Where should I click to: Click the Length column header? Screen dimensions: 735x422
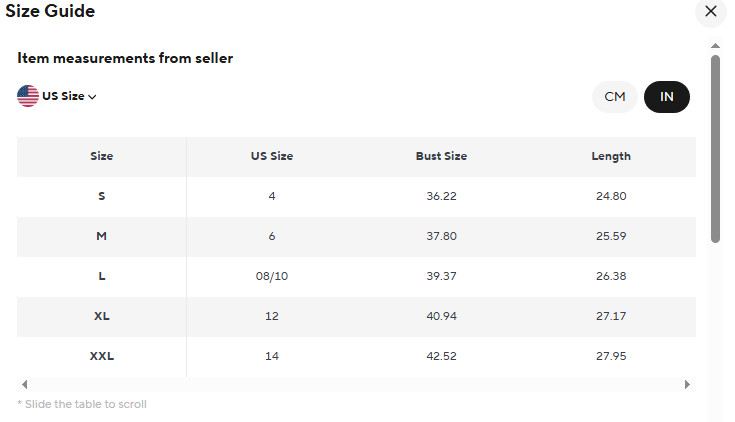click(611, 156)
